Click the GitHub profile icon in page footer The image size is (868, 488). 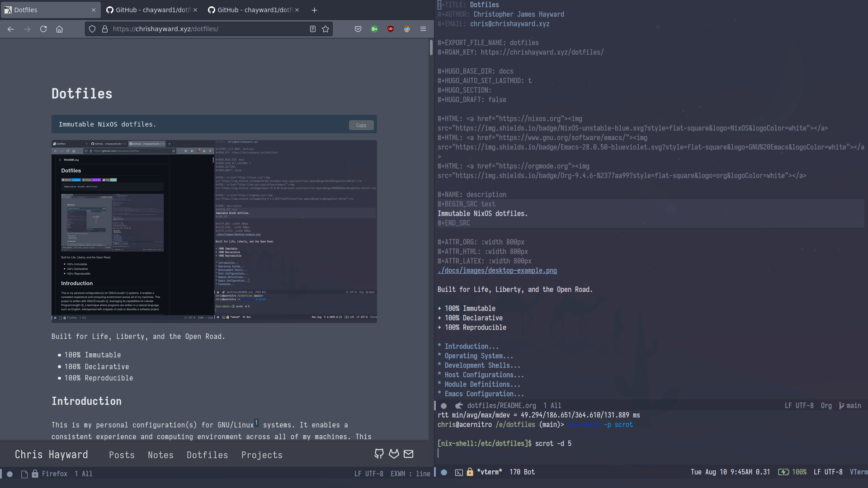coord(379,454)
